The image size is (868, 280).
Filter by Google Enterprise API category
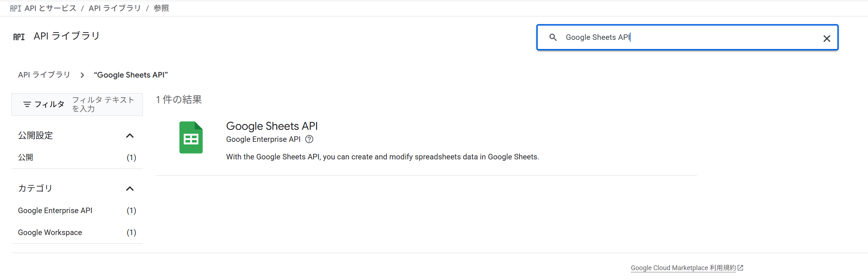(x=55, y=211)
